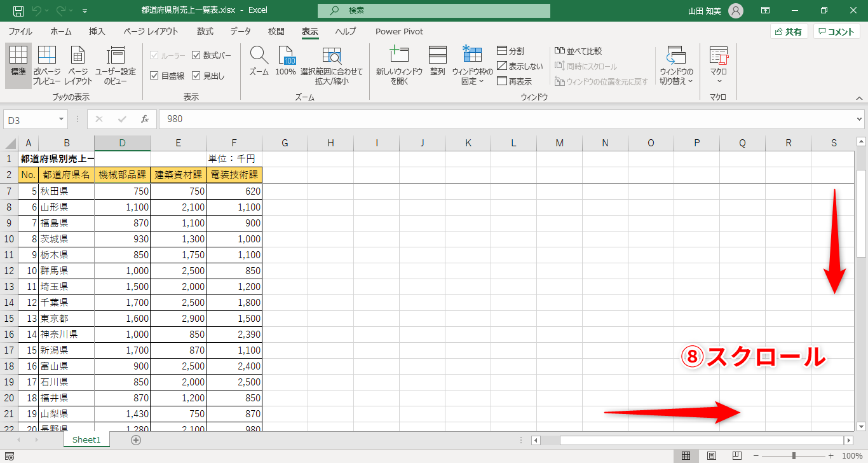The width and height of the screenshot is (868, 463).
Task: Open the マクロ dropdown
Action: point(719,66)
